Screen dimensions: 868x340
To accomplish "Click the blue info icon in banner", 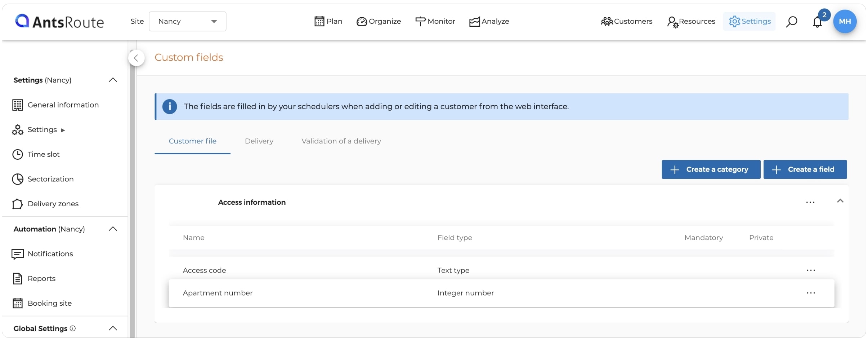I will (170, 107).
